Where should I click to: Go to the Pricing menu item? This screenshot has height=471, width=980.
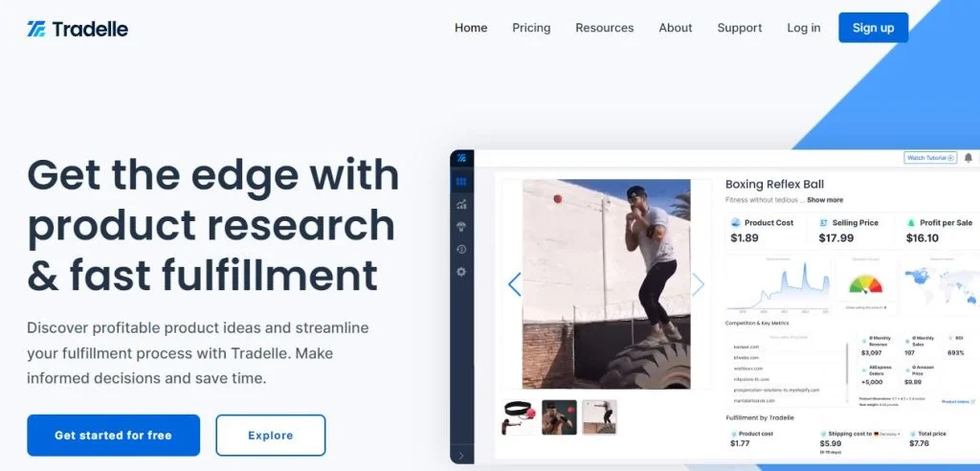coord(531,28)
